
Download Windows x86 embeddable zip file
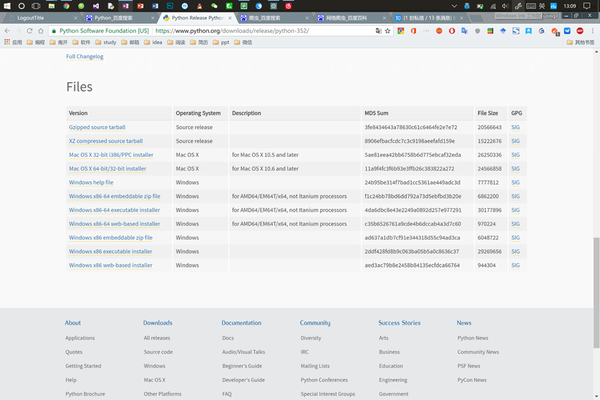click(x=111, y=237)
